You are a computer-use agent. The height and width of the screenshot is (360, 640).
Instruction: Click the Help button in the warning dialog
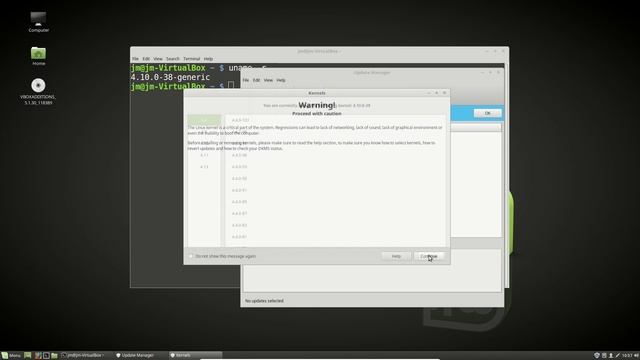396,256
